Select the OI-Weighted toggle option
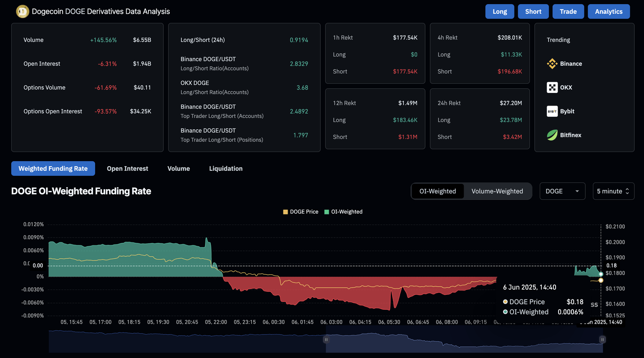Viewport: 644px width, 358px height. point(437,191)
